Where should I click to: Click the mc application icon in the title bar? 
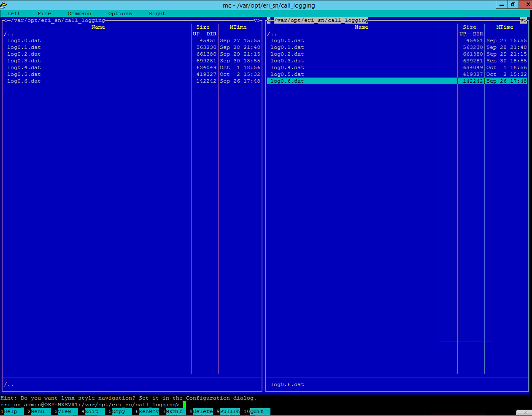(4, 5)
